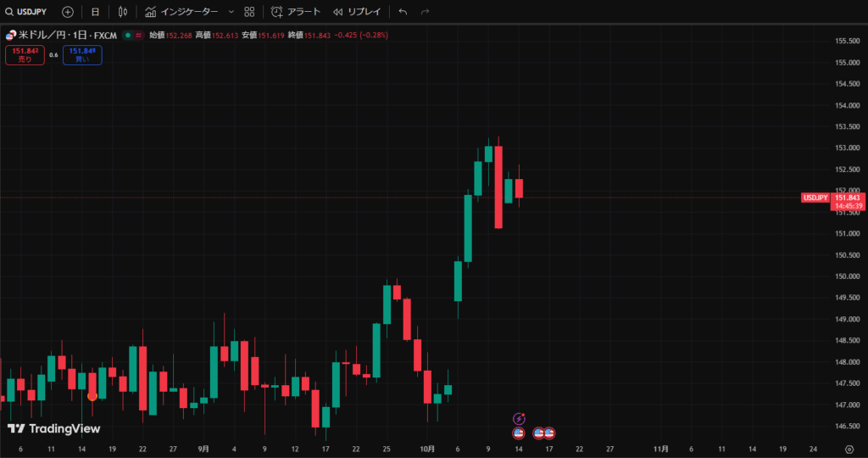
Task: Start bar replay with リプレイ
Action: click(357, 12)
